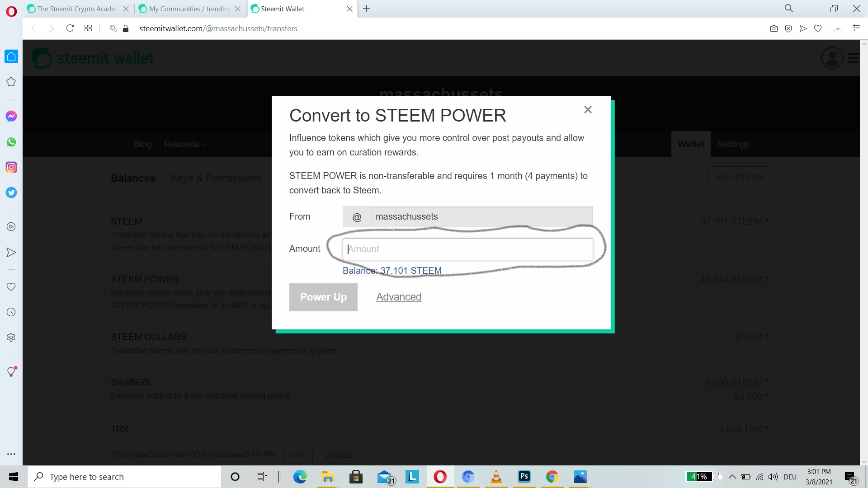The image size is (868, 488).
Task: Open the sidebar settings gear
Action: coord(11,337)
